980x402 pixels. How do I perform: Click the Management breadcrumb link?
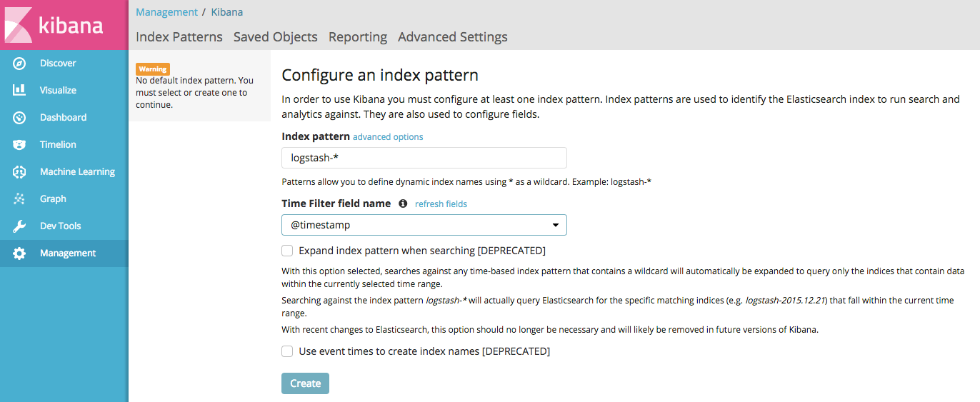click(x=166, y=12)
